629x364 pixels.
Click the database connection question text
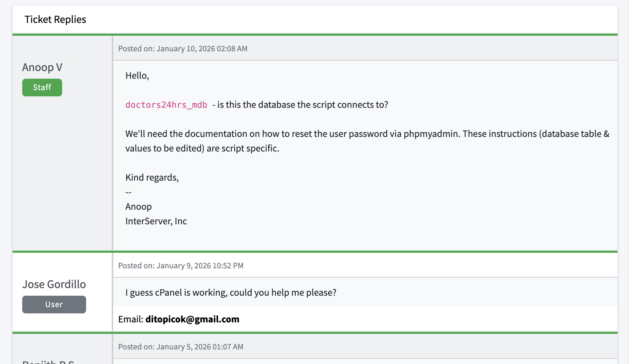(302, 105)
